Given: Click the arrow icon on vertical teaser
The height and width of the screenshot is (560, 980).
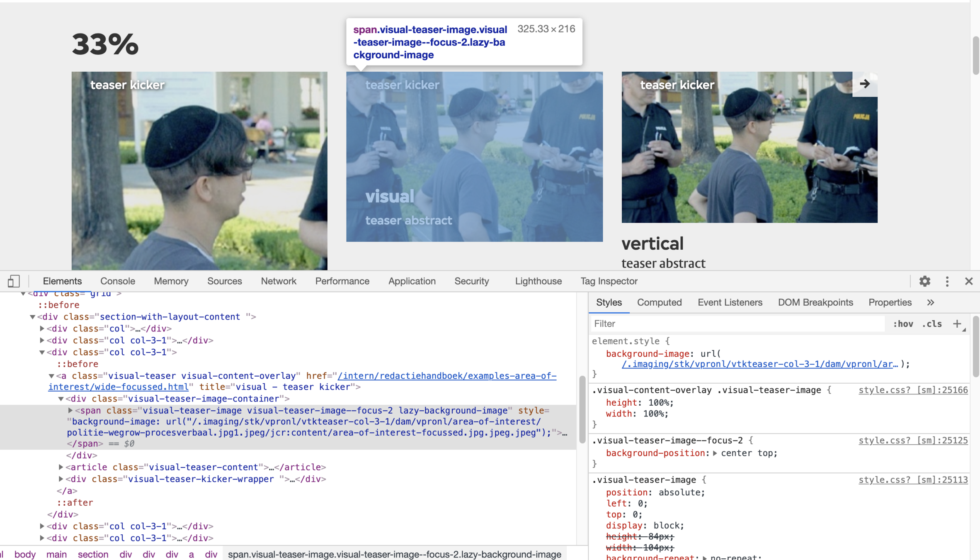Looking at the screenshot, I should (864, 84).
